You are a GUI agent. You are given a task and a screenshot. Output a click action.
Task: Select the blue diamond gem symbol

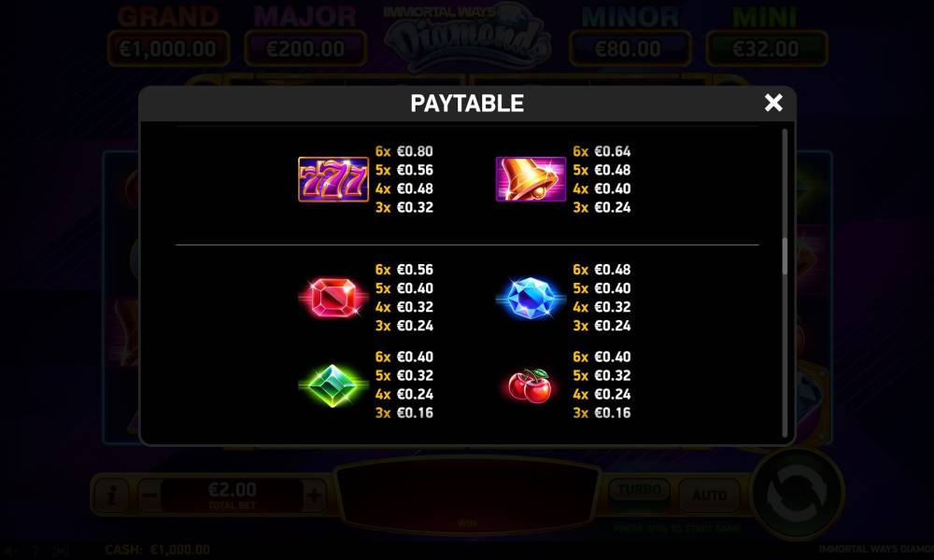coord(531,298)
